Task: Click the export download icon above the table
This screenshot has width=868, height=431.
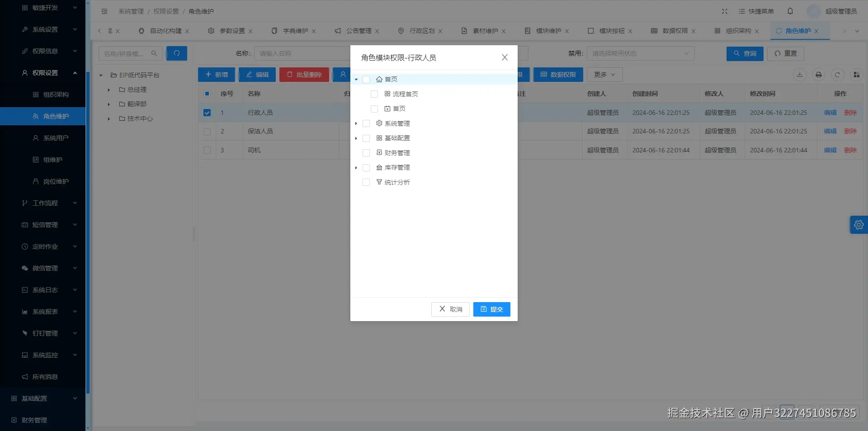Action: pos(800,75)
